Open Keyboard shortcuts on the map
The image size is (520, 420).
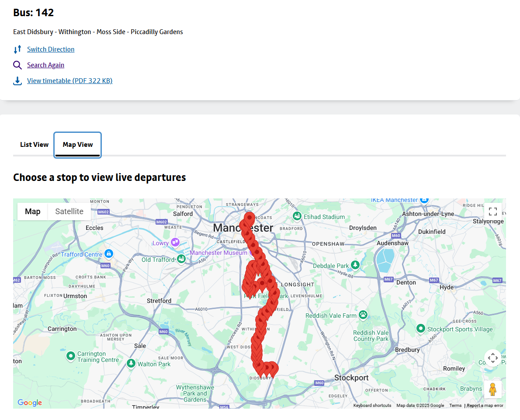(372, 406)
